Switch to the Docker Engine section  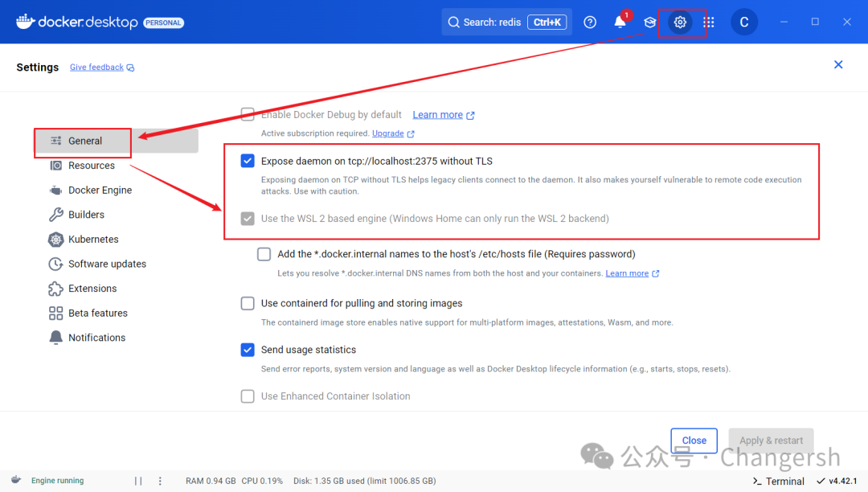(100, 191)
